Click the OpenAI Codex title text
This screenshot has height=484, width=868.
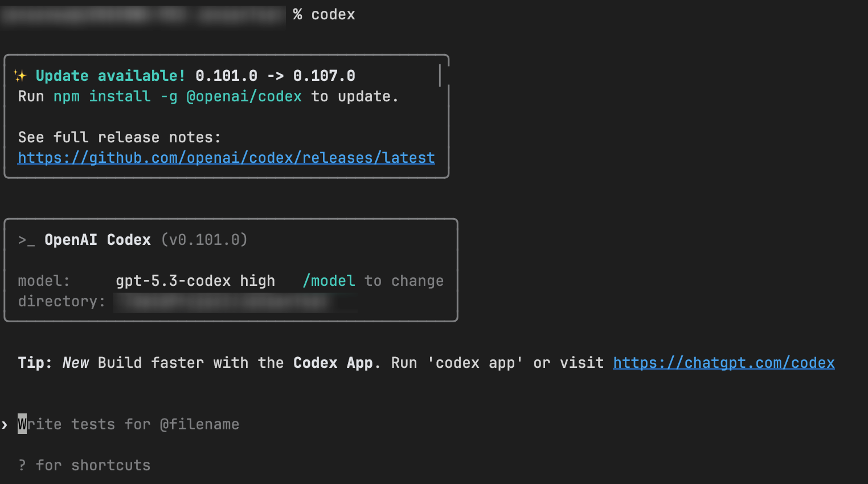pos(97,240)
